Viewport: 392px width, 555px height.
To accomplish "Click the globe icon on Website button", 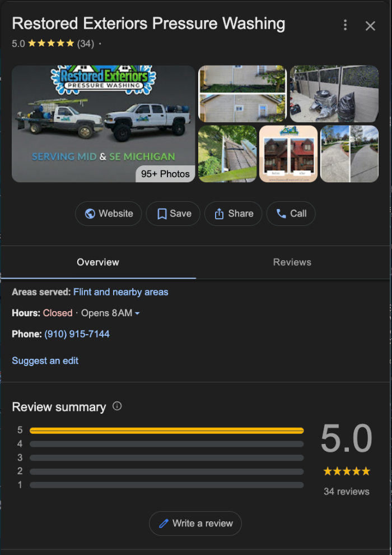I will 90,214.
